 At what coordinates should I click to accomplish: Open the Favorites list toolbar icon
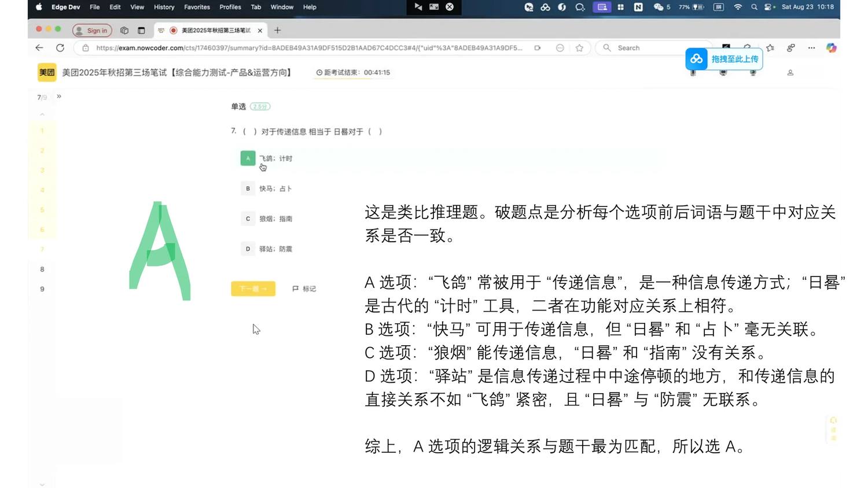pyautogui.click(x=770, y=48)
